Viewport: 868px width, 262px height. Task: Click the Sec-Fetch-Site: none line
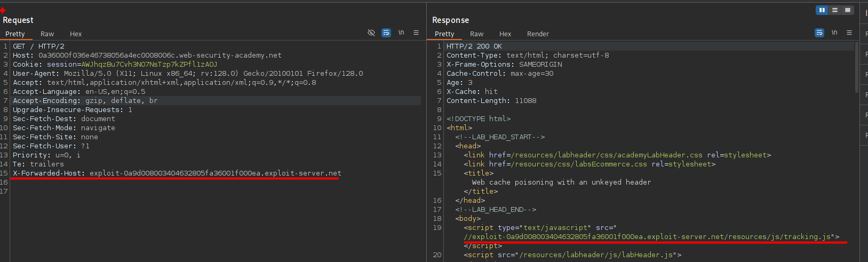[55, 137]
